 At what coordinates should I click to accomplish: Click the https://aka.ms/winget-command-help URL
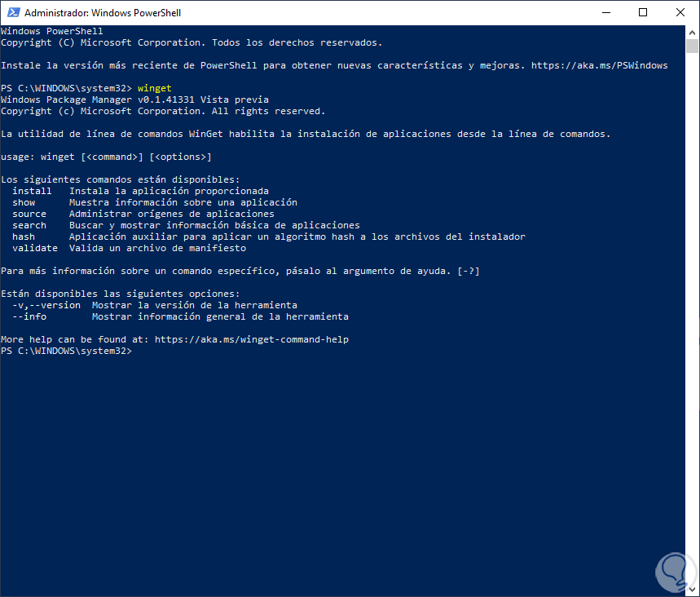tap(252, 339)
